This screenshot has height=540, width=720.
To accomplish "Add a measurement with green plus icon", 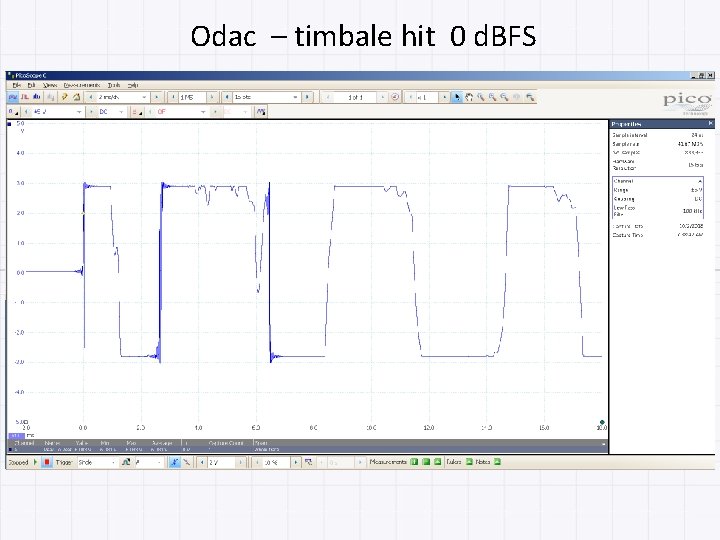I will coord(414,461).
